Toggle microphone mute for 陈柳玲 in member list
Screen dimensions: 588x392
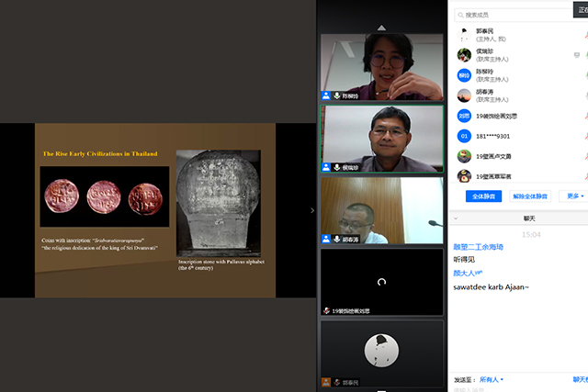(x=584, y=75)
